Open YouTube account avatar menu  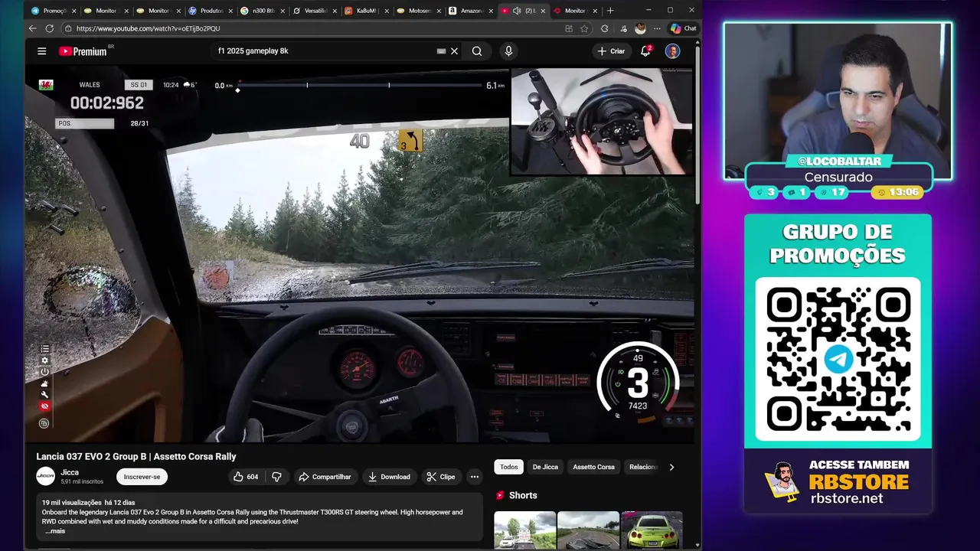pos(672,51)
